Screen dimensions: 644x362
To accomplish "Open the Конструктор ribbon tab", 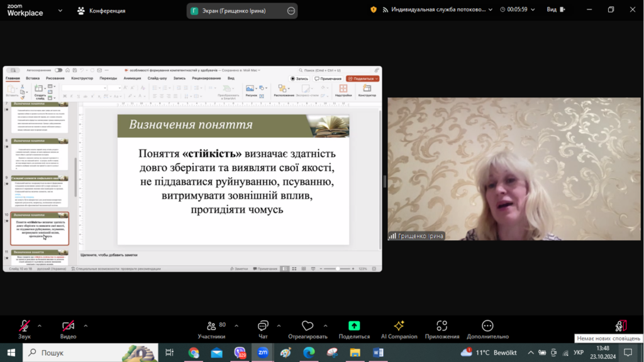I will pyautogui.click(x=82, y=78).
